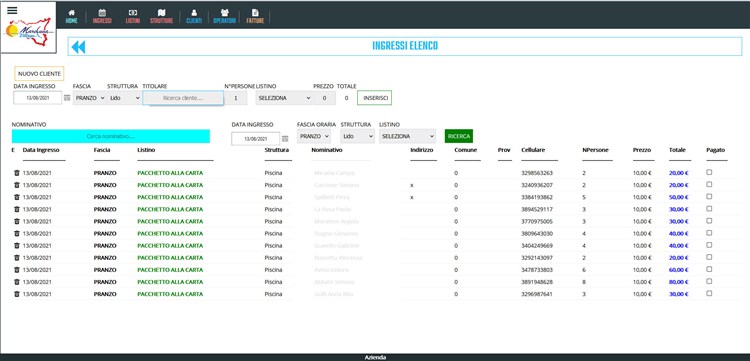Screen dimensions: 750x361
Task: Focus the Prezzo input field
Action: coord(324,98)
